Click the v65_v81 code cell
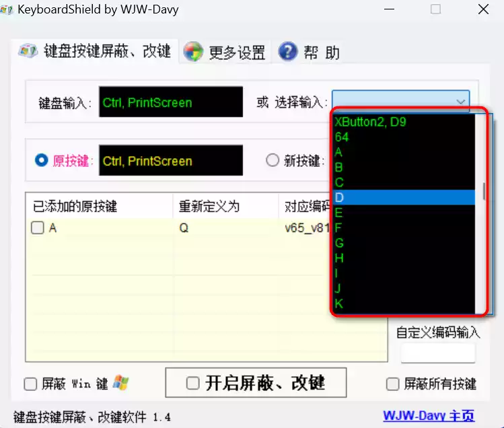The height and width of the screenshot is (428, 504). 308,228
